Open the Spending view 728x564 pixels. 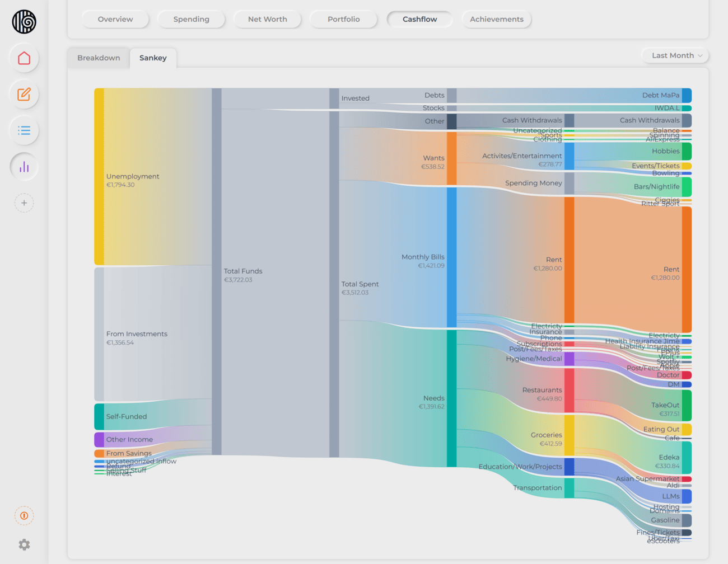point(191,19)
